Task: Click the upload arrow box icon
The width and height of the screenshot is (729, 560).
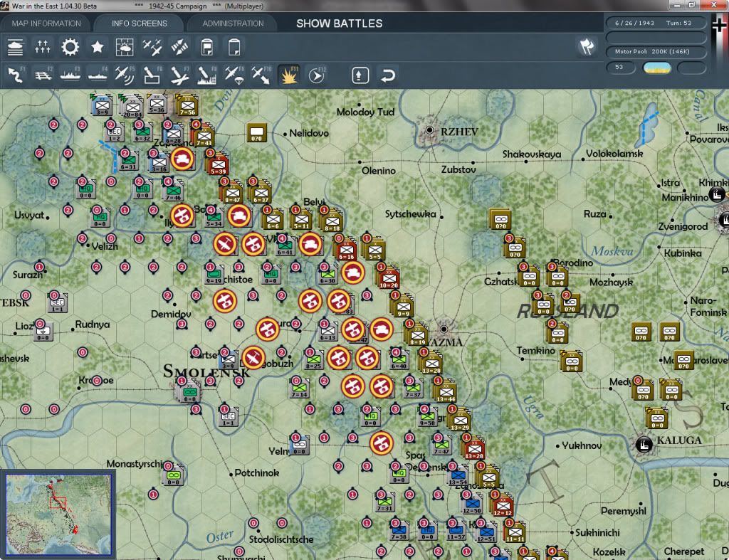Action: (x=360, y=75)
